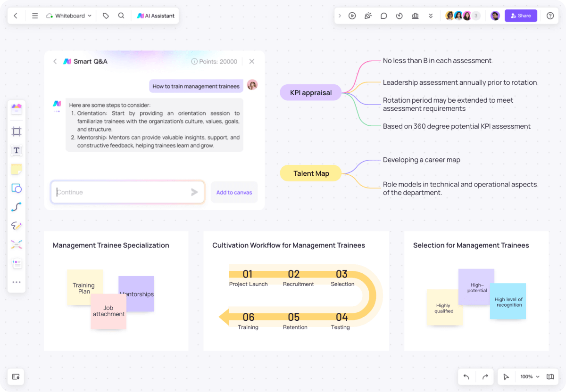Open the Comments bubble tool
This screenshot has width=566, height=392.
click(383, 16)
